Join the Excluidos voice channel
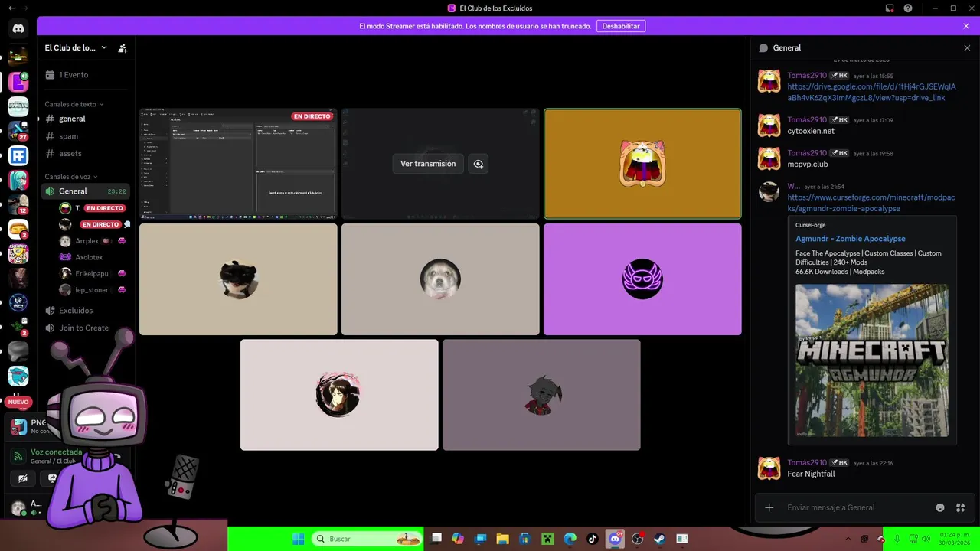This screenshot has width=980, height=551. pyautogui.click(x=85, y=311)
